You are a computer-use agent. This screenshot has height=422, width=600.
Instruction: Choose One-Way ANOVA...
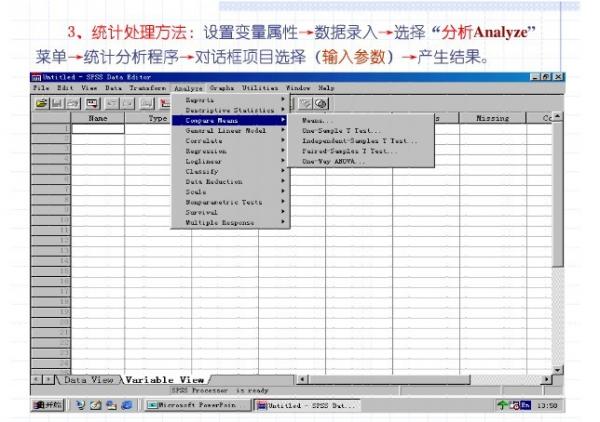click(x=361, y=161)
